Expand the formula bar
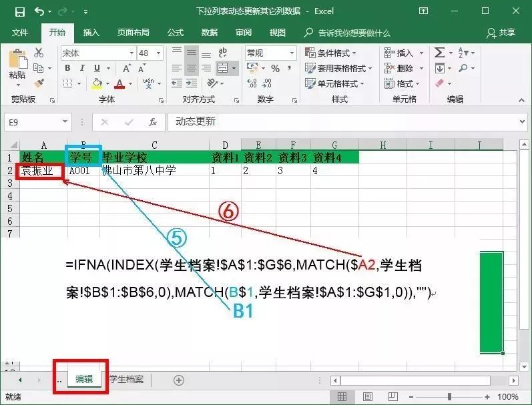Screen dimensions: 532x405 tap(522, 121)
